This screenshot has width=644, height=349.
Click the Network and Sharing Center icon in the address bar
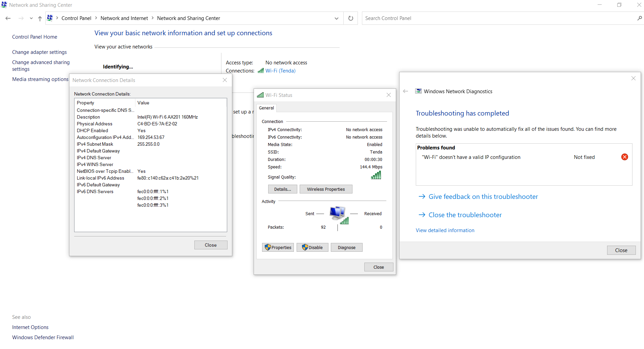[x=49, y=18]
